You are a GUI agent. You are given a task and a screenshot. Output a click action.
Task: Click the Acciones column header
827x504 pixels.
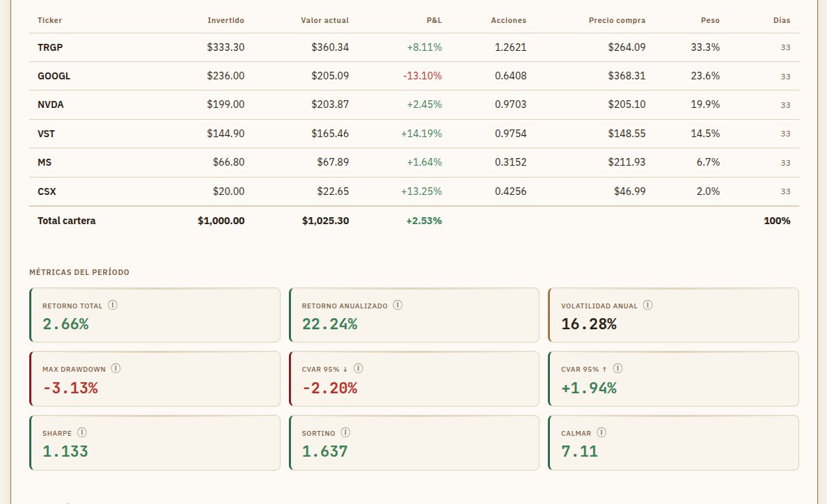[508, 20]
